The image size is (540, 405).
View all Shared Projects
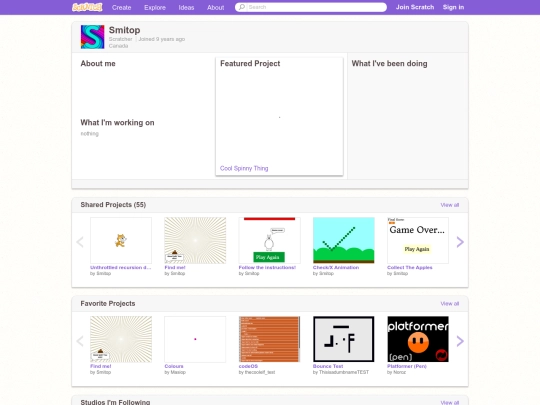(449, 205)
